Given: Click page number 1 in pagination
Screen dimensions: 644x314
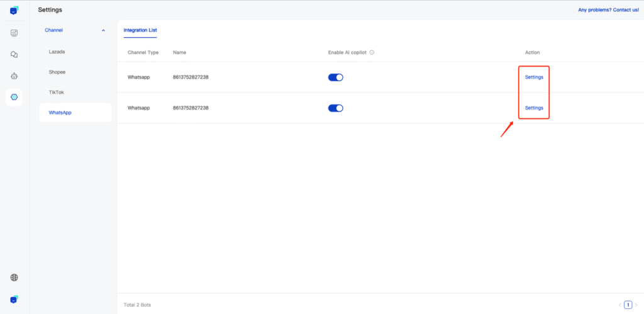Looking at the screenshot, I should pos(628,305).
